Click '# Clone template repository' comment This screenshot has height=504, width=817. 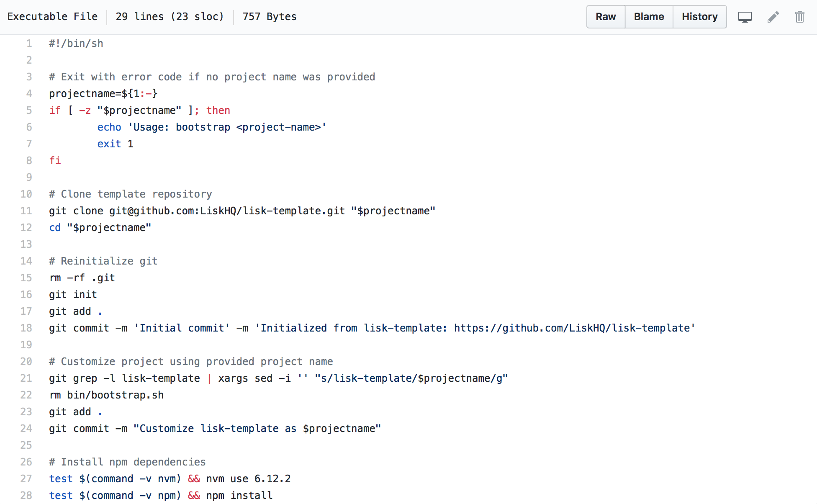point(130,194)
